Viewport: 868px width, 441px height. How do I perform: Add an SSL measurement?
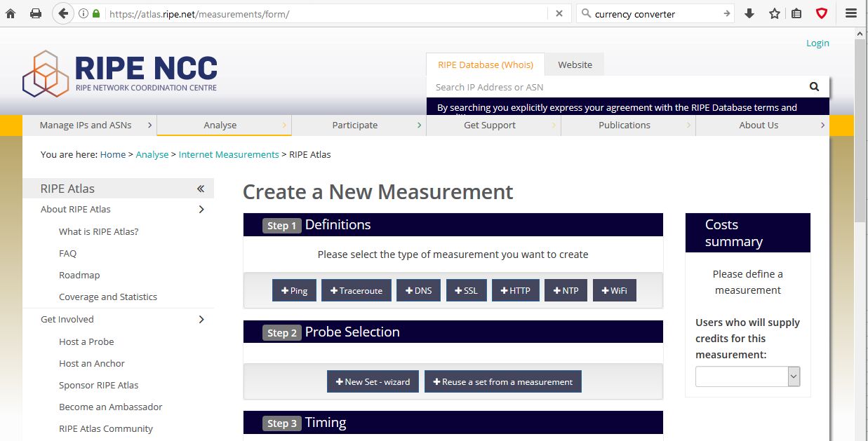467,290
